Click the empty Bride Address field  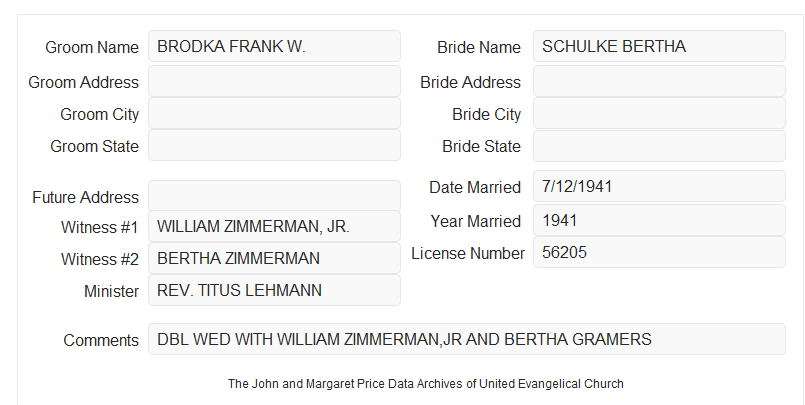[659, 81]
